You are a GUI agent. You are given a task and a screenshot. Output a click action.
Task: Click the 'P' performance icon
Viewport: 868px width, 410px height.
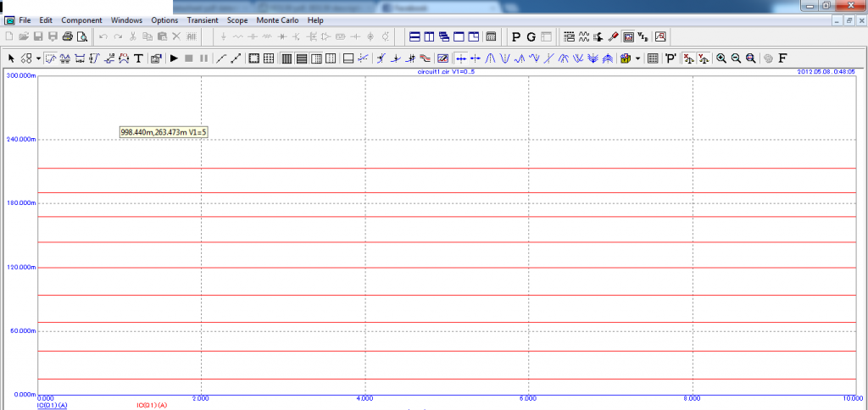click(x=671, y=58)
